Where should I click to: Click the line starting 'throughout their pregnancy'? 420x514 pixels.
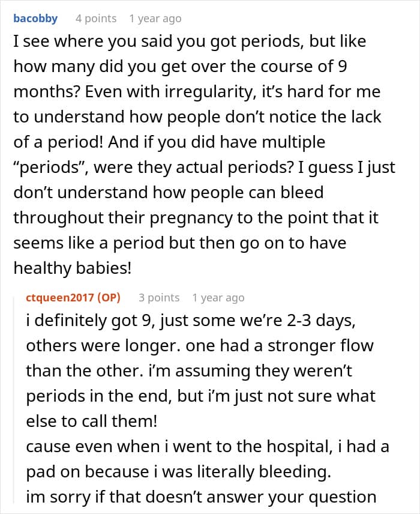[x=196, y=217]
